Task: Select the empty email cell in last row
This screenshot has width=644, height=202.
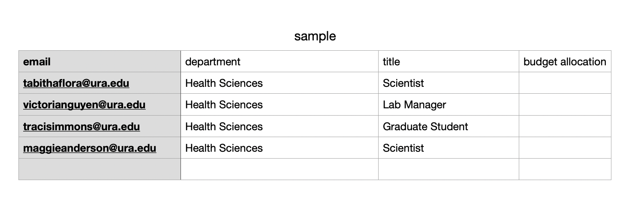Action: click(x=99, y=169)
